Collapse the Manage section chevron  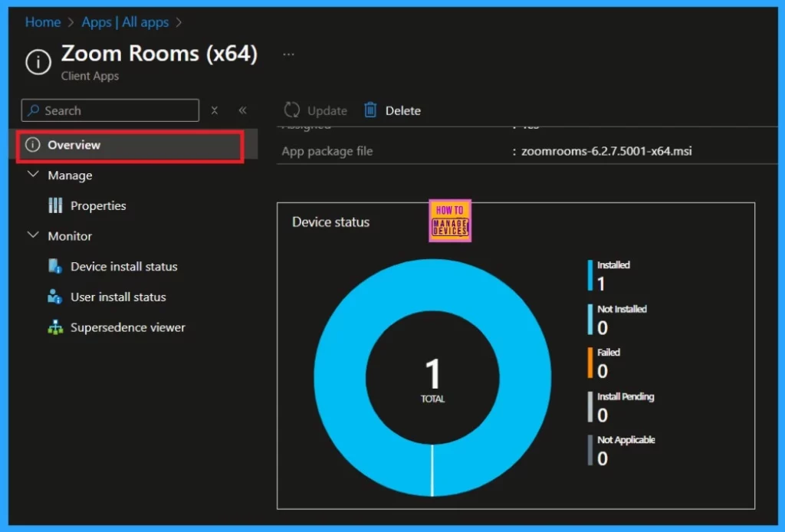click(x=33, y=174)
